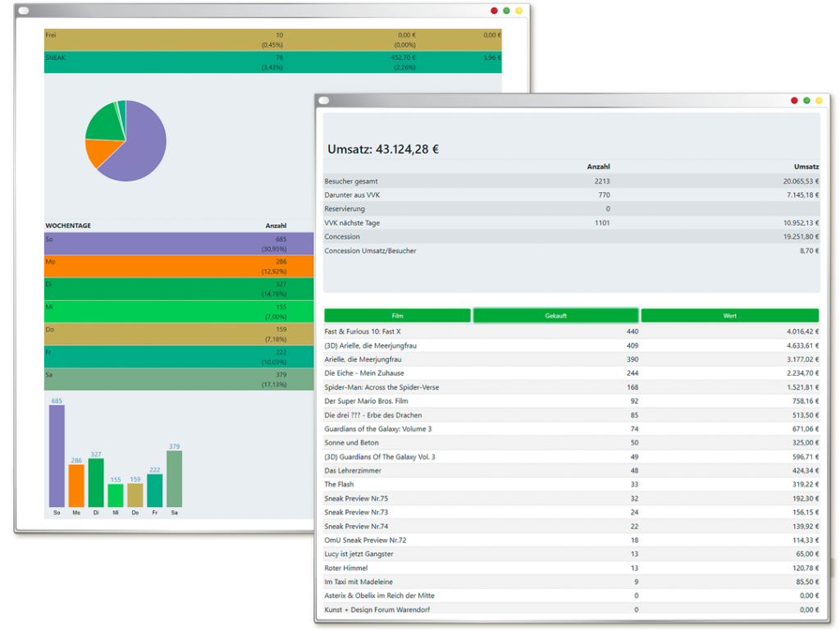This screenshot has width=840, height=630.
Task: Open the Fast & Furious 10: Fast X row
Action: click(571, 331)
